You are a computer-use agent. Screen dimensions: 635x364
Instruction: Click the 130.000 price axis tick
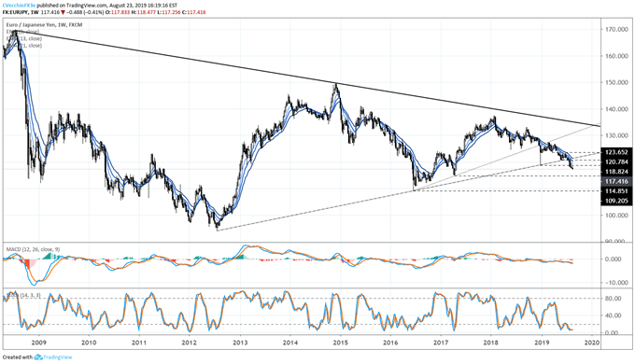pyautogui.click(x=616, y=135)
